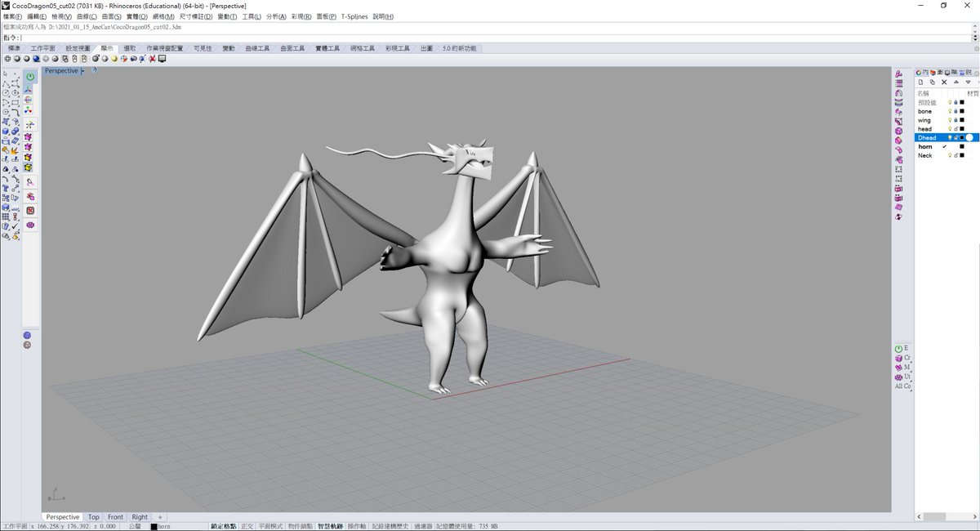The width and height of the screenshot is (980, 531).
Task: Open color swatch of Neck layer
Action: pos(962,155)
